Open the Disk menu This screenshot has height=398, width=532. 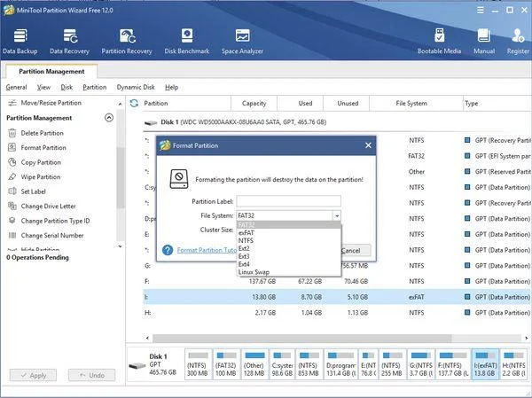pos(66,87)
